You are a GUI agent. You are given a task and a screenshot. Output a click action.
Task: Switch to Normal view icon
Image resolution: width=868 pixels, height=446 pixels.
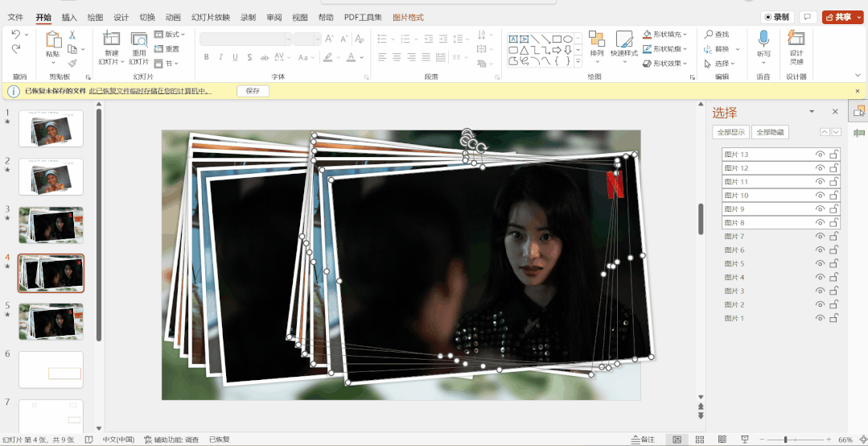click(677, 440)
